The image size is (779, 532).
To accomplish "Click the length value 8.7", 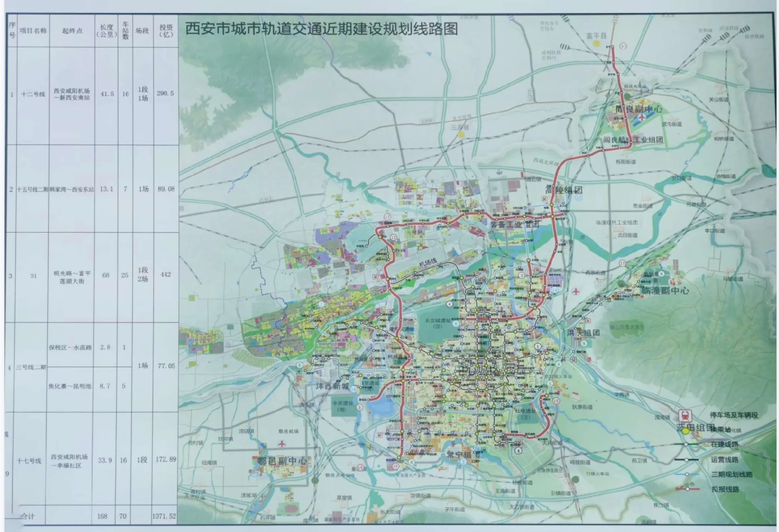I will click(105, 386).
